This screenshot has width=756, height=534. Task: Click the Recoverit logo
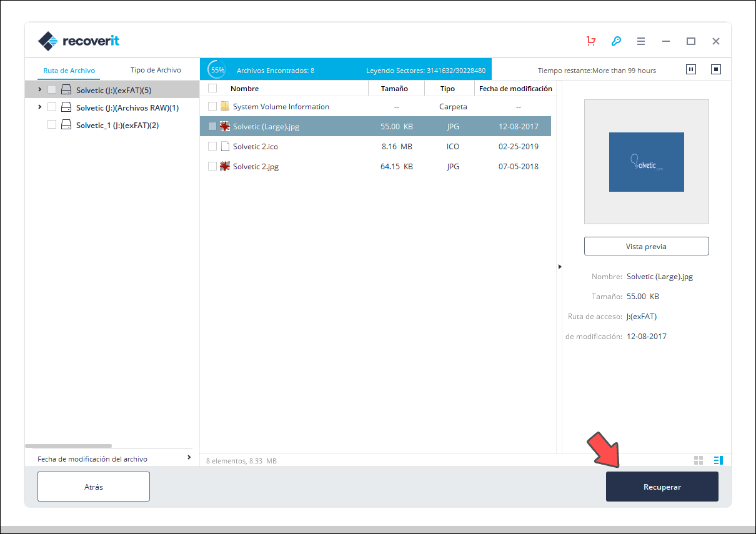tap(79, 41)
